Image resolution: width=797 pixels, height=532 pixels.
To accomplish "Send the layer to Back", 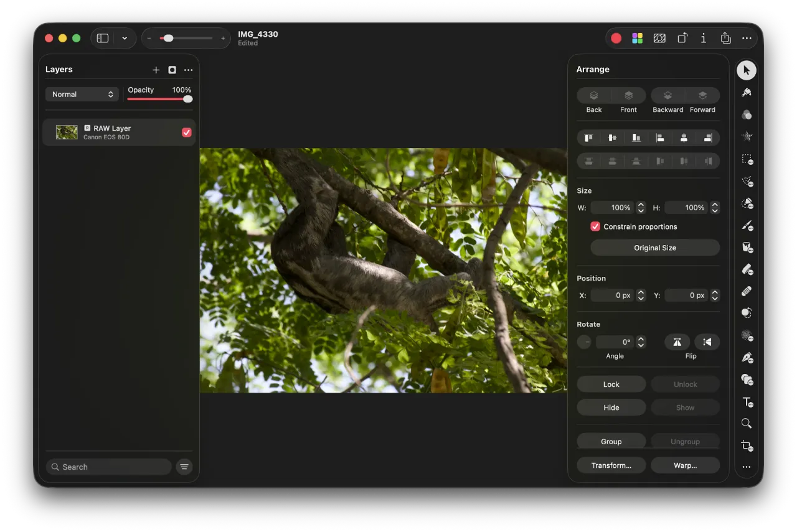I will [x=593, y=100].
